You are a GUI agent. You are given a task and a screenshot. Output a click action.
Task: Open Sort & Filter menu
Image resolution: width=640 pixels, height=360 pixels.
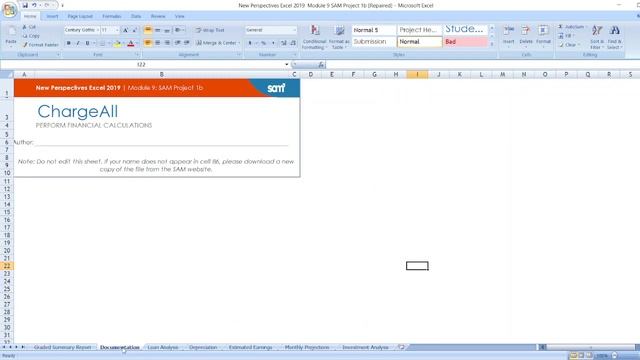tap(597, 37)
